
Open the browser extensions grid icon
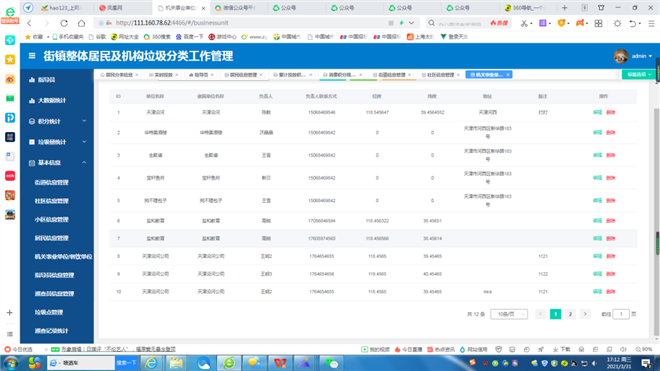(598, 23)
